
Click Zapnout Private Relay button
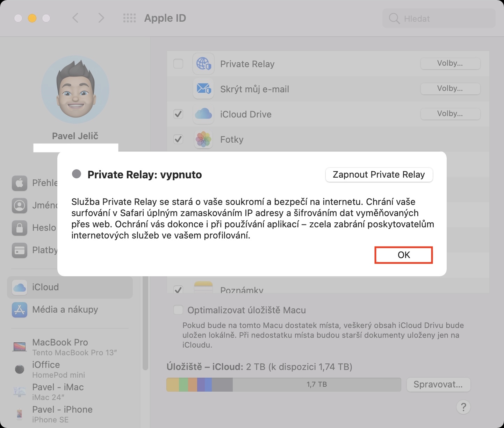(x=379, y=174)
